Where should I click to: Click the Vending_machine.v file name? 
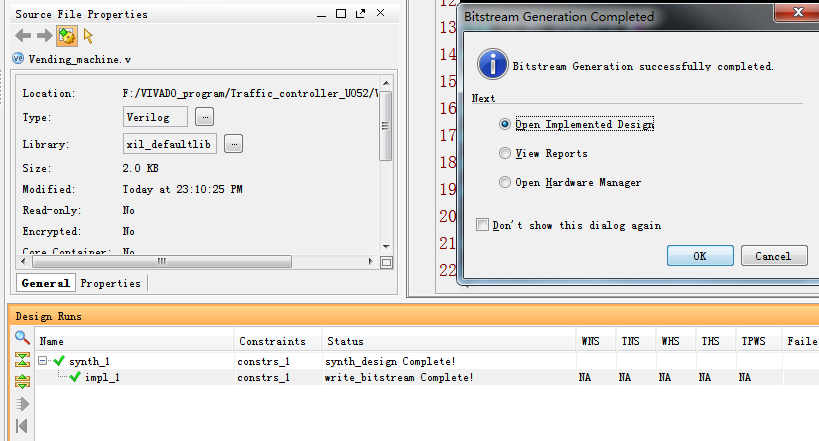[79, 59]
